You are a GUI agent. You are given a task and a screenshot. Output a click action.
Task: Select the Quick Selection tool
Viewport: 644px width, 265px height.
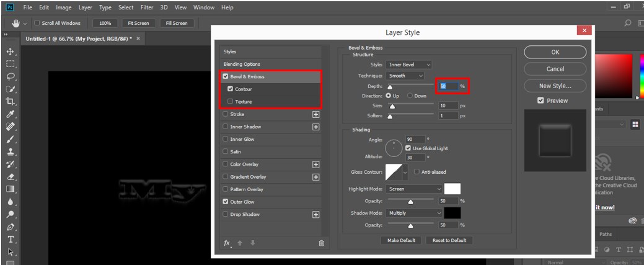pyautogui.click(x=11, y=89)
